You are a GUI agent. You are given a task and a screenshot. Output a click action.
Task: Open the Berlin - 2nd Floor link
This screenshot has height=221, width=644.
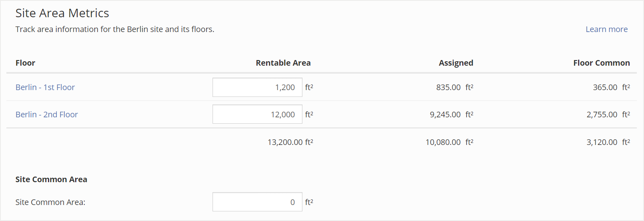point(47,115)
